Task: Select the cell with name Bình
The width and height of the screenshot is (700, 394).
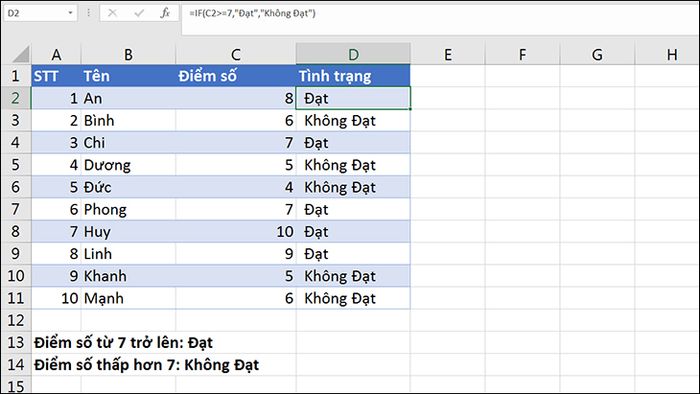Action: pos(129,120)
